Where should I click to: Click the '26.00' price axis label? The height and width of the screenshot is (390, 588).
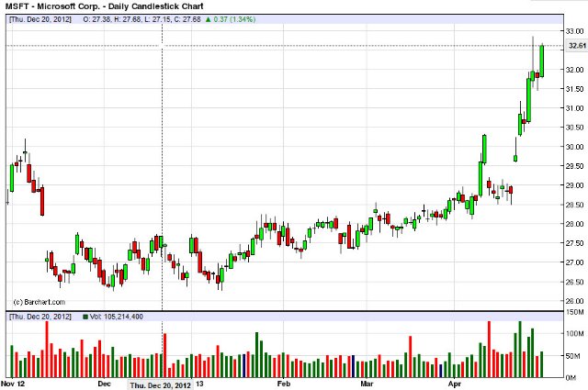pyautogui.click(x=574, y=301)
